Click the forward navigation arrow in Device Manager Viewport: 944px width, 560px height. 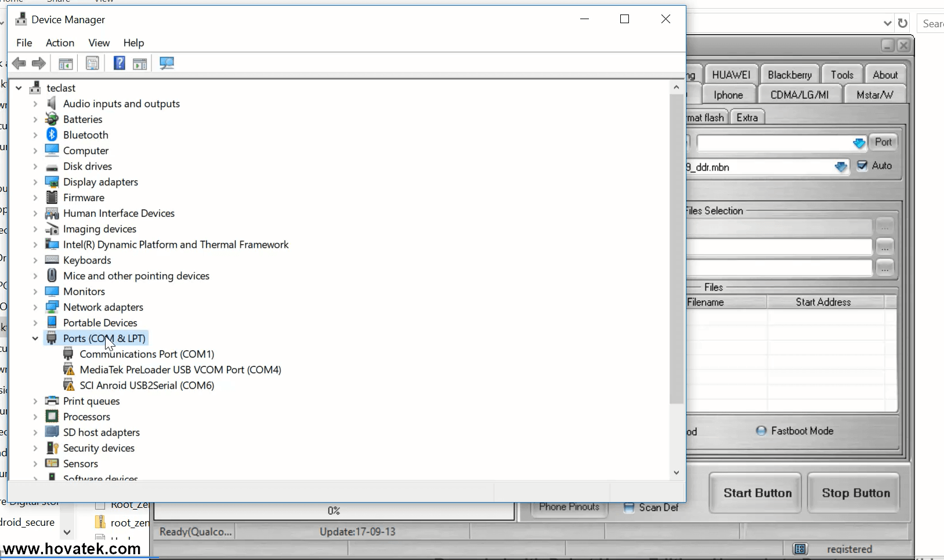pos(38,63)
